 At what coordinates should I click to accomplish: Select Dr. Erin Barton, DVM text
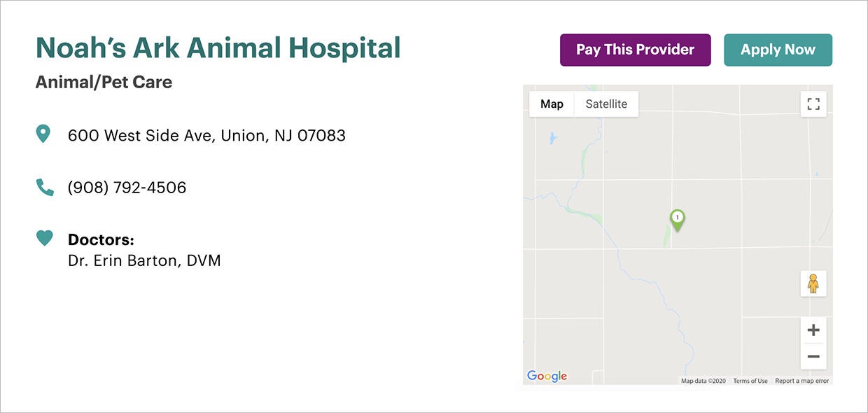144,261
